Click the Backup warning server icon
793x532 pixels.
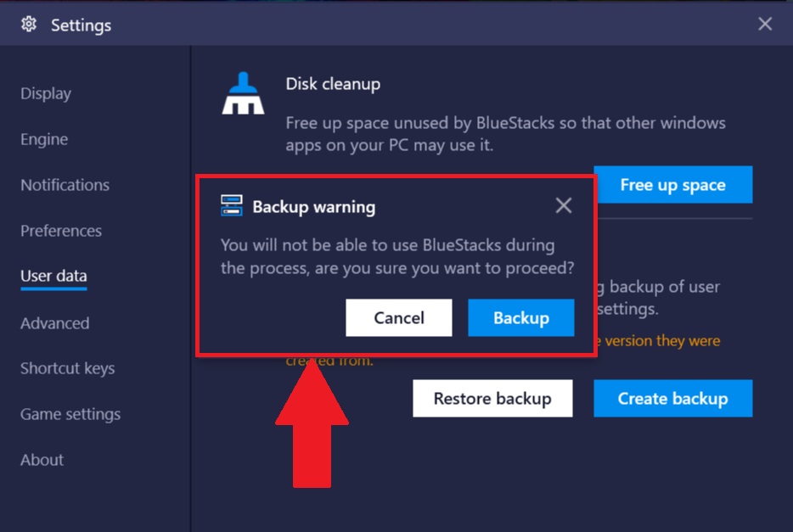tap(232, 205)
